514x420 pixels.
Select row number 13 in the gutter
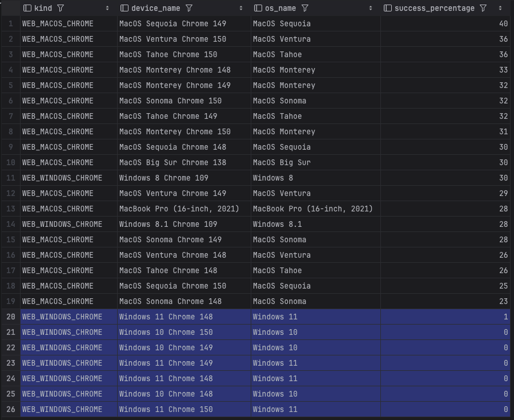click(11, 209)
